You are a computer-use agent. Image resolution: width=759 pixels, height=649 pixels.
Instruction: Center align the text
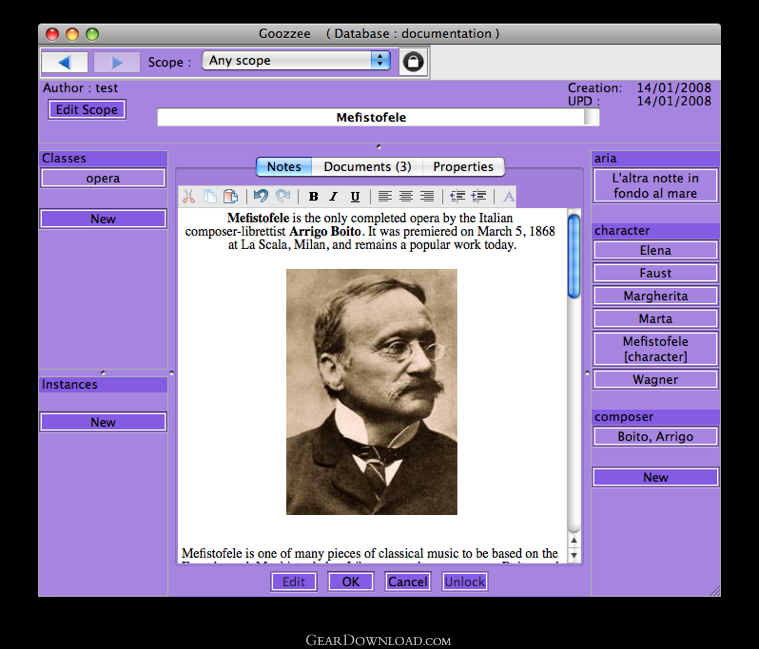(x=406, y=196)
